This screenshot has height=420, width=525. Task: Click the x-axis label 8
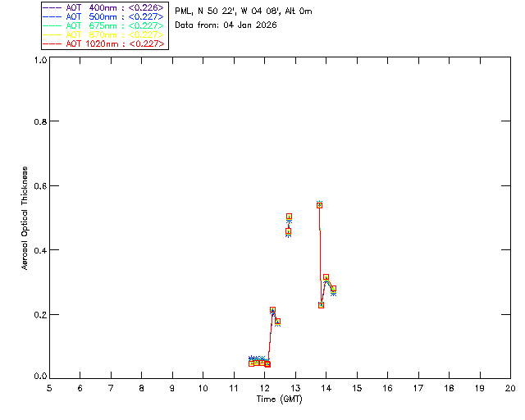(142, 388)
